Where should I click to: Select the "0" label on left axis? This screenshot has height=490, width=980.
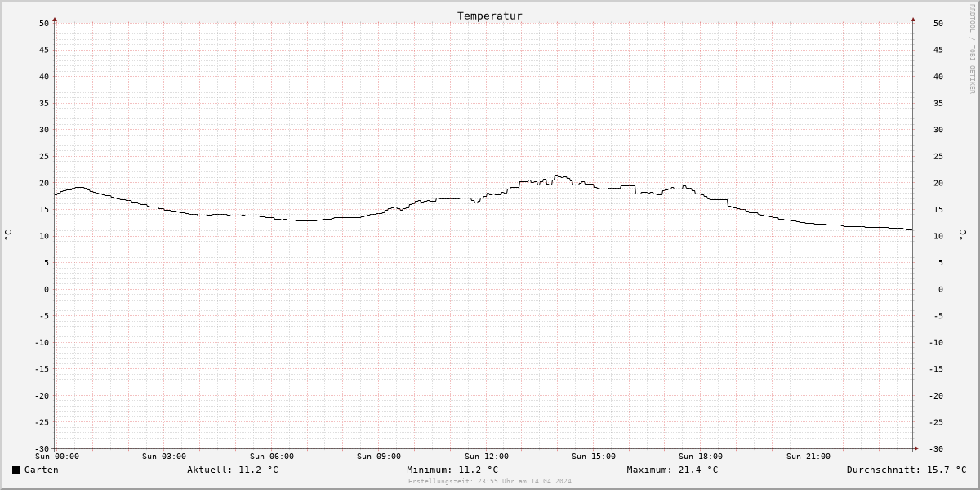[47, 290]
